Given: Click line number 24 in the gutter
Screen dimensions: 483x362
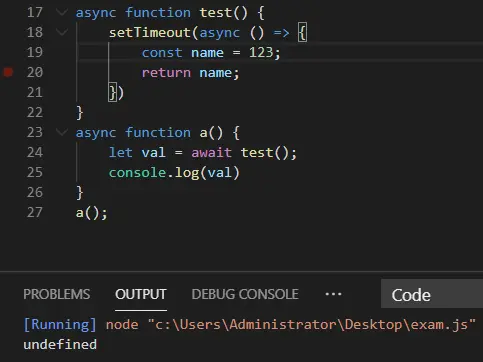Looking at the screenshot, I should pos(35,152).
